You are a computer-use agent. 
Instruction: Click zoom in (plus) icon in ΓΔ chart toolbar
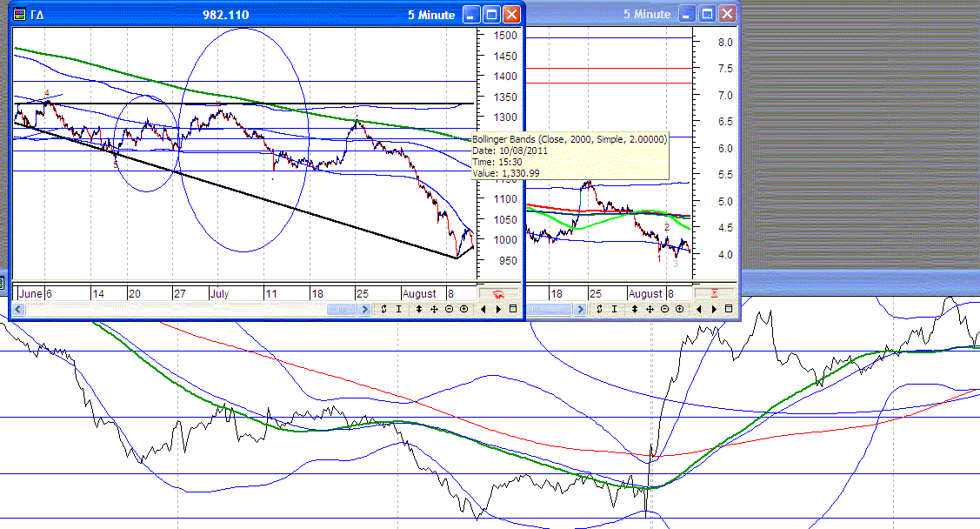464,309
